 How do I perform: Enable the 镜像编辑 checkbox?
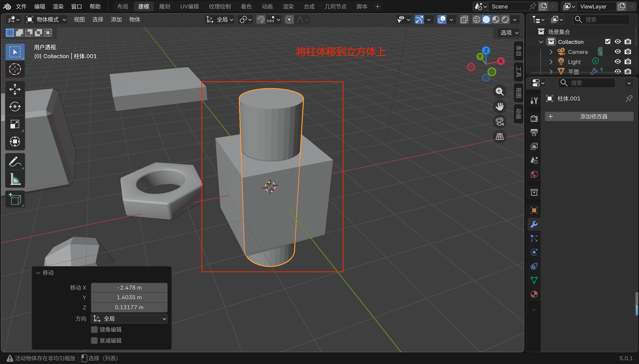click(x=94, y=330)
